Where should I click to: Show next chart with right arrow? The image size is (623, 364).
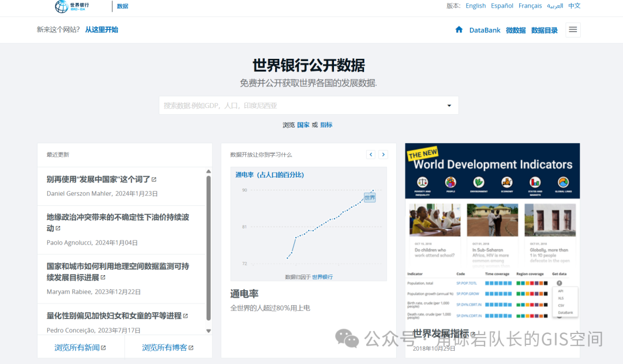pos(384,155)
